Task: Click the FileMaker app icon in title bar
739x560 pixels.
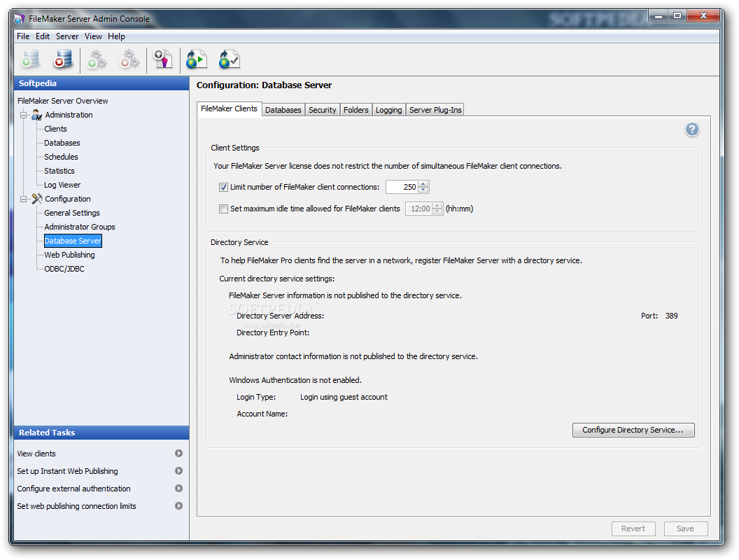Action: click(20, 19)
